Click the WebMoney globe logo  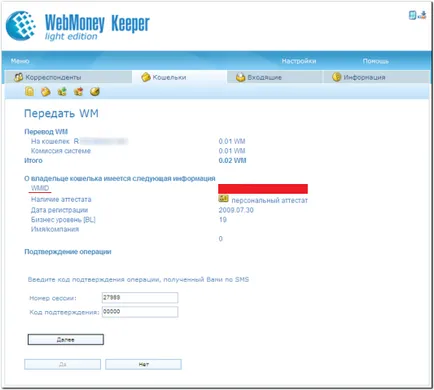point(21,26)
